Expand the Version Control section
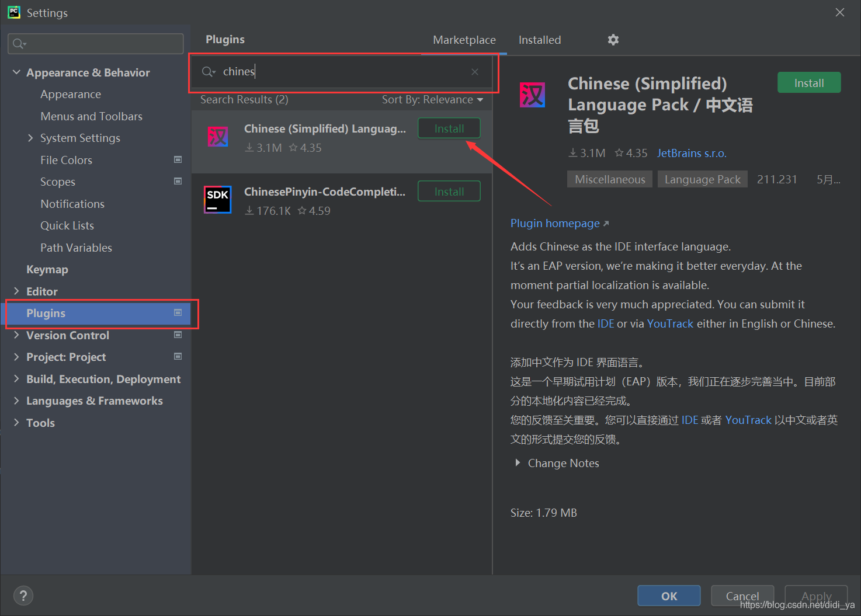The width and height of the screenshot is (861, 616). coord(16,335)
